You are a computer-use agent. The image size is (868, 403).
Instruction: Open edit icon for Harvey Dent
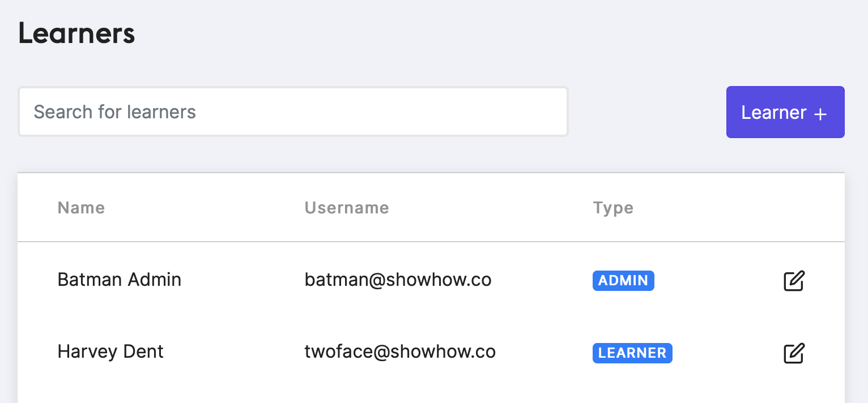(x=794, y=353)
